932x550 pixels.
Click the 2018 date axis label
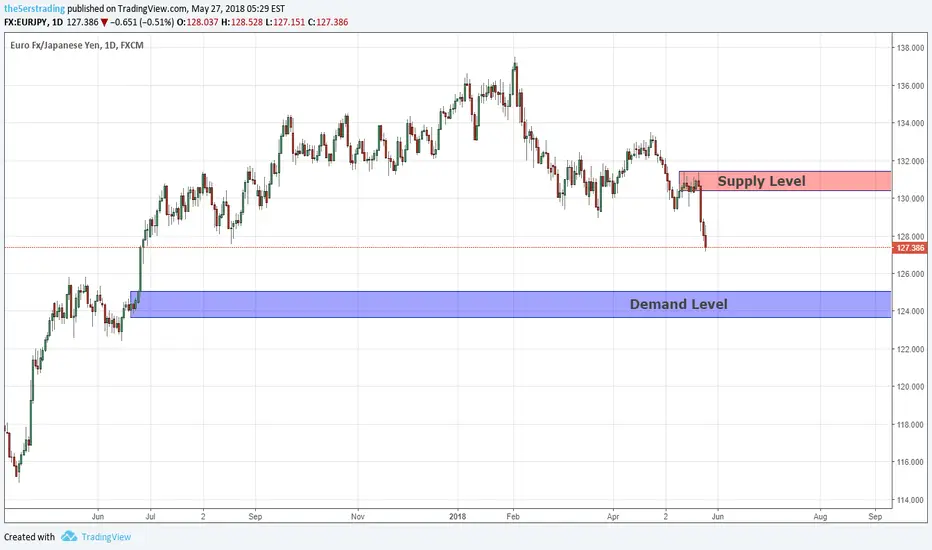click(x=457, y=517)
